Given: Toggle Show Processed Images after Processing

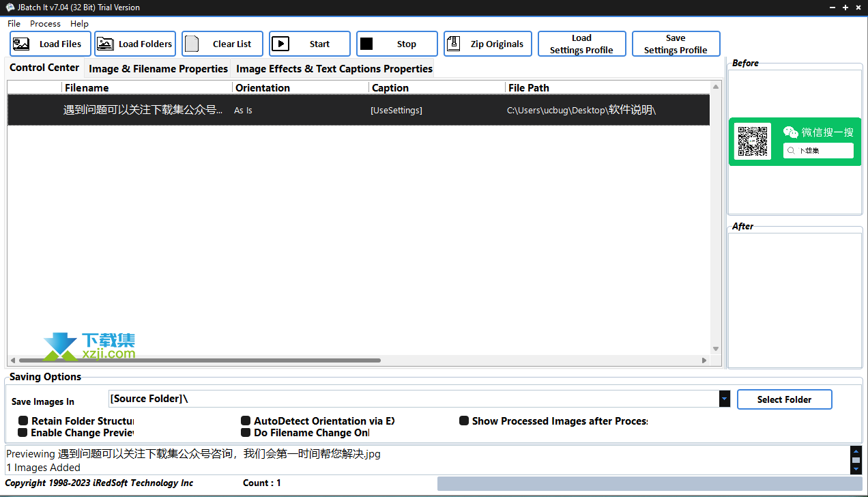Looking at the screenshot, I should (x=464, y=421).
